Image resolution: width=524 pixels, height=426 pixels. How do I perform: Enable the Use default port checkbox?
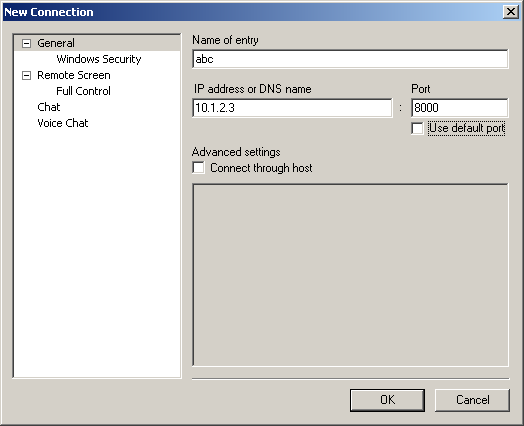click(x=417, y=128)
